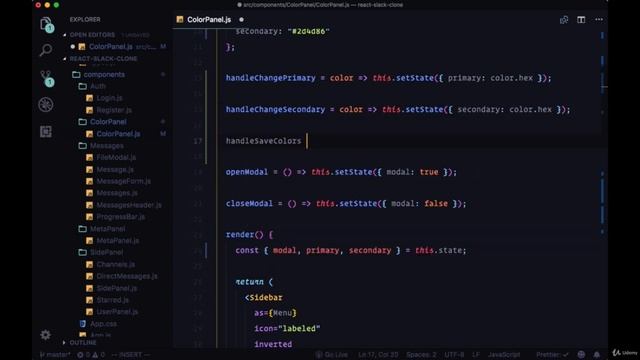Viewport: 640px width, 360px height.
Task: Click the Prettier status item
Action: coord(552,355)
